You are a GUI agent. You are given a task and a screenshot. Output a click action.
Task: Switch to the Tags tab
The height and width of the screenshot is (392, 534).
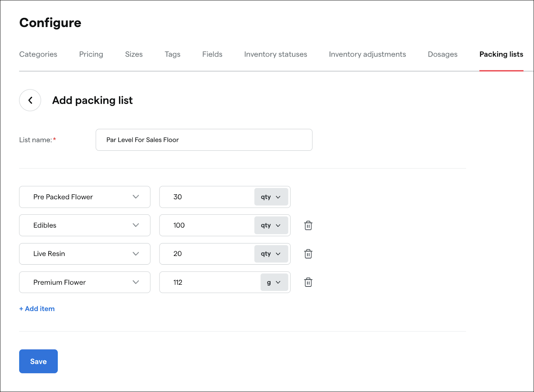pyautogui.click(x=172, y=54)
